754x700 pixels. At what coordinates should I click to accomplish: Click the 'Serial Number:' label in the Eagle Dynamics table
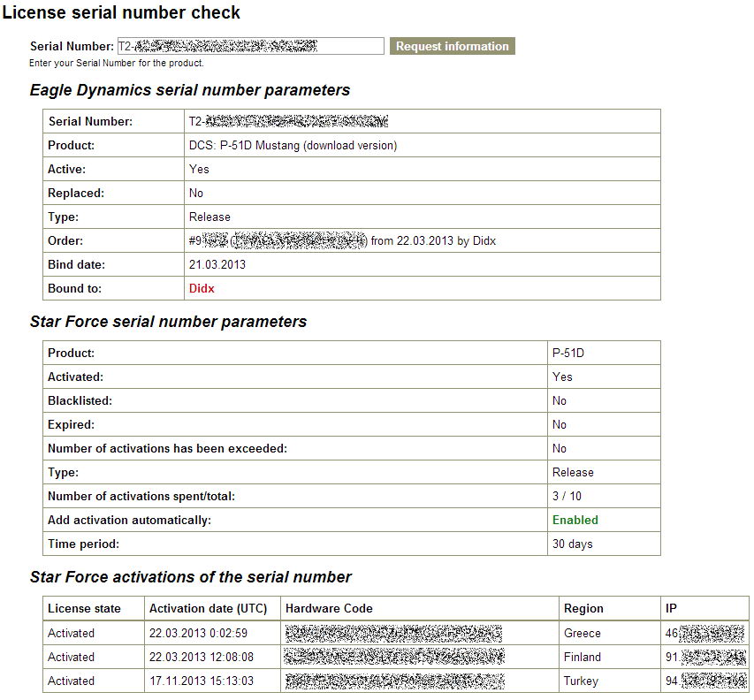coord(90,122)
